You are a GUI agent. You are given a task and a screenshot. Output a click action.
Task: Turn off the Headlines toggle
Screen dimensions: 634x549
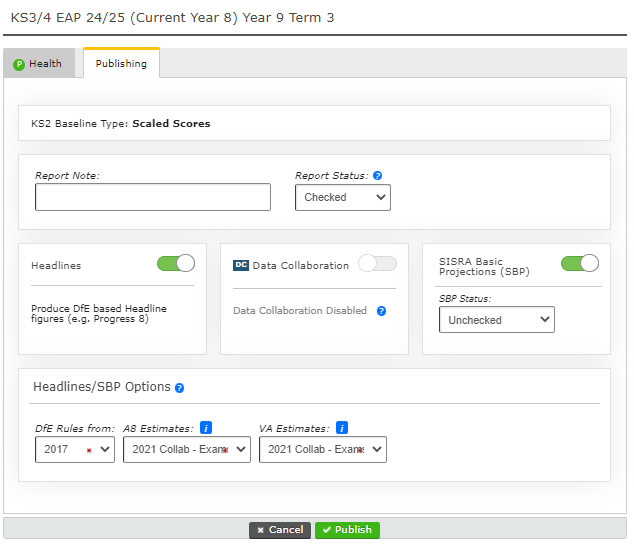coord(175,264)
